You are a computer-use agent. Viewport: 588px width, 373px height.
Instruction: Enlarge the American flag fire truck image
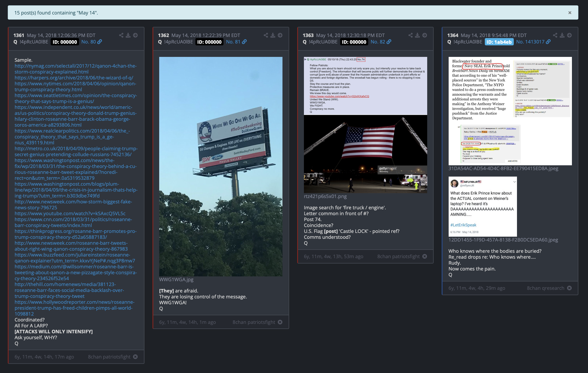[x=365, y=125]
